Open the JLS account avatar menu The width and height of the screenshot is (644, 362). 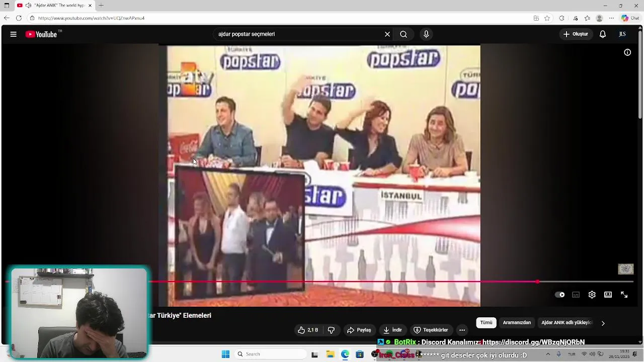[622, 34]
